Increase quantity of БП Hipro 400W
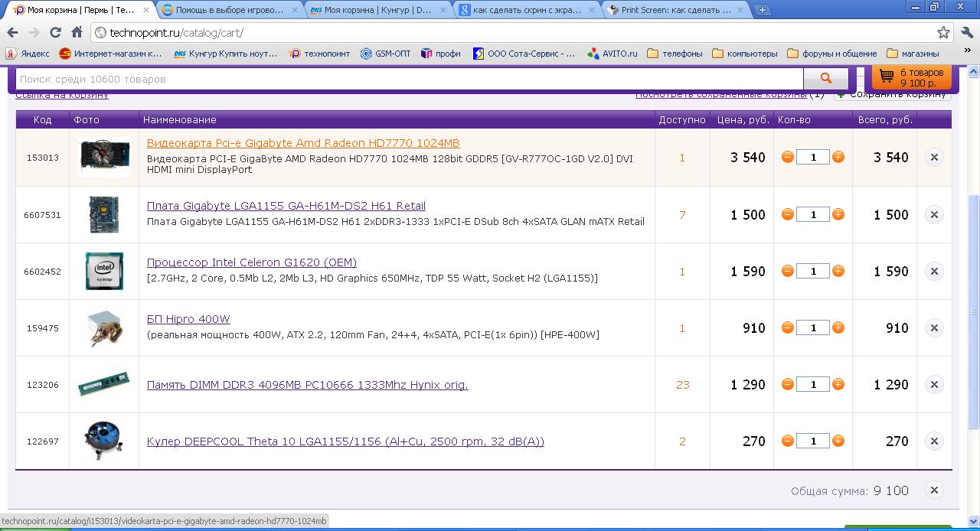Screen dimensions: 980x531 [838, 327]
